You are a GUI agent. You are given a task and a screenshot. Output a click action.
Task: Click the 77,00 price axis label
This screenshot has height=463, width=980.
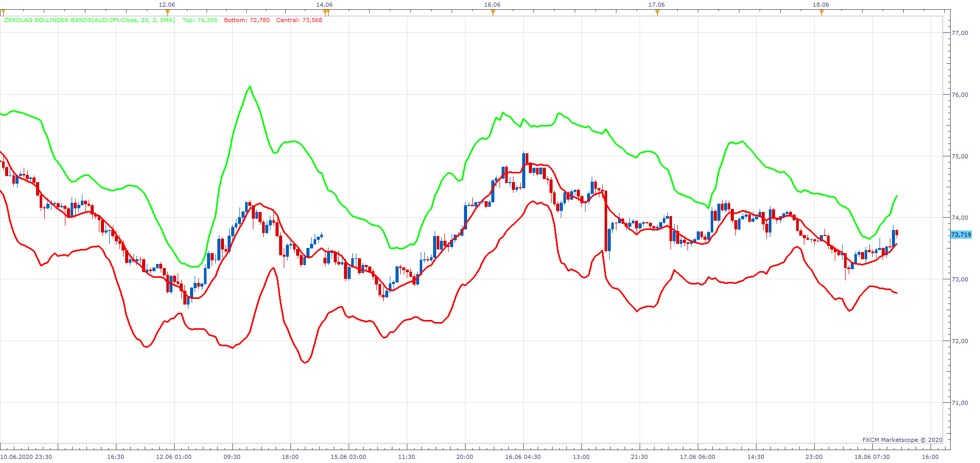pyautogui.click(x=960, y=33)
